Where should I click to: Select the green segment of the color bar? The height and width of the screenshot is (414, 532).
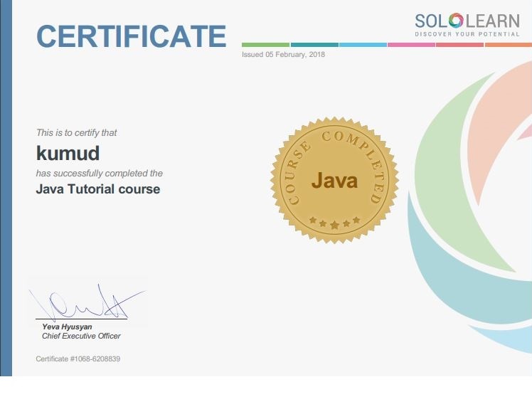coord(265,45)
